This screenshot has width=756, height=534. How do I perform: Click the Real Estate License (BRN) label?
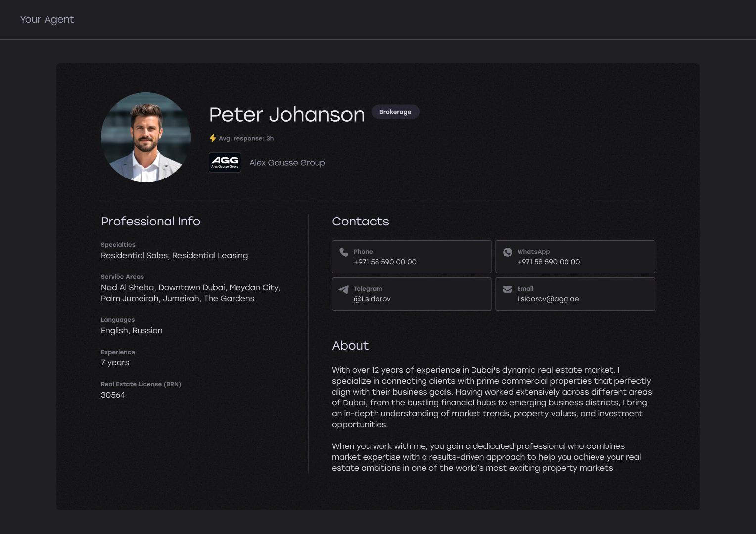(x=141, y=384)
